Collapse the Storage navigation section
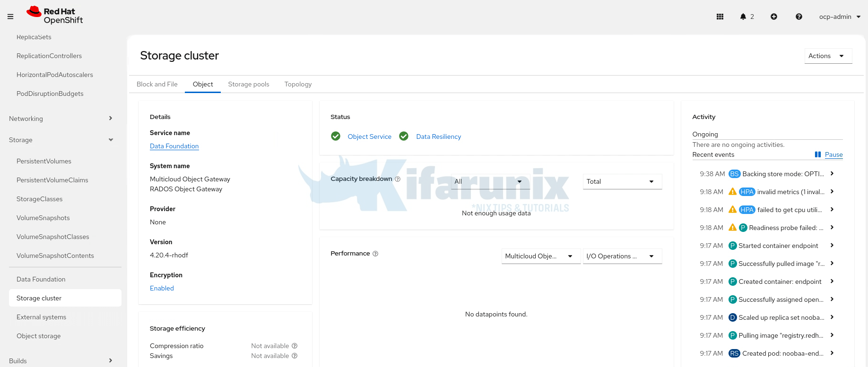 tap(61, 140)
